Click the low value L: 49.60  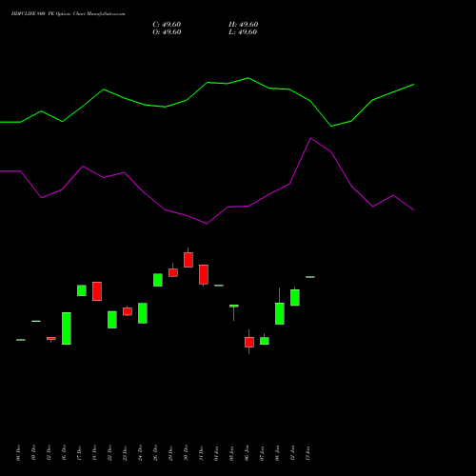[x=243, y=32]
